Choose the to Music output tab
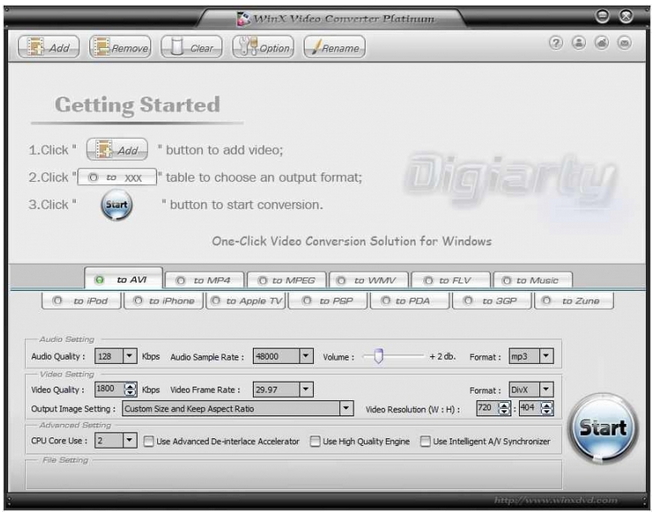The image size is (665, 516). tap(531, 281)
